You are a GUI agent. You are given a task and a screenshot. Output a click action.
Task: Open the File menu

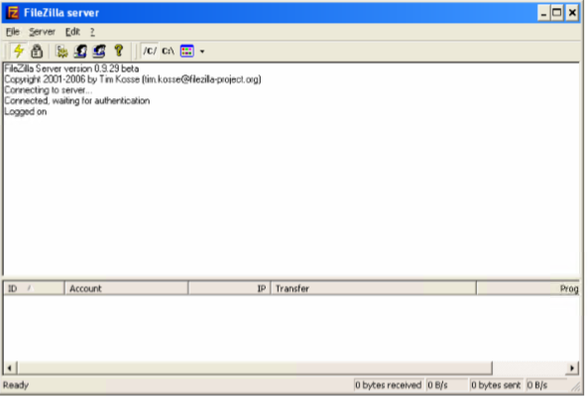click(x=12, y=32)
